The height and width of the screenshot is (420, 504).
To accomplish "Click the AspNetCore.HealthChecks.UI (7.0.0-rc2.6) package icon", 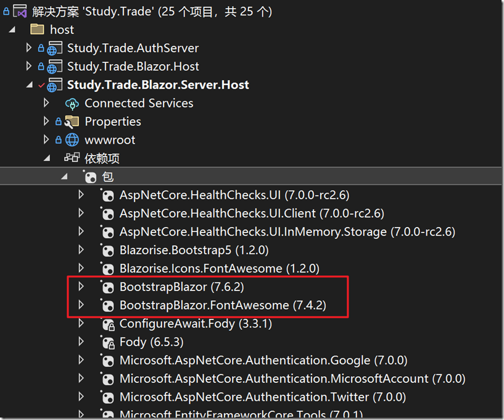I will pos(107,195).
